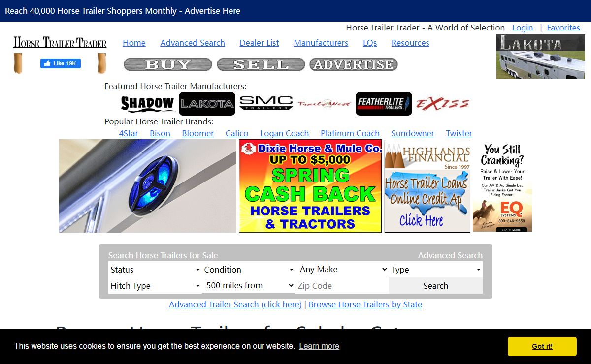This screenshot has width=591, height=364.
Task: Click the Facebook Like 19K button
Action: [x=61, y=63]
